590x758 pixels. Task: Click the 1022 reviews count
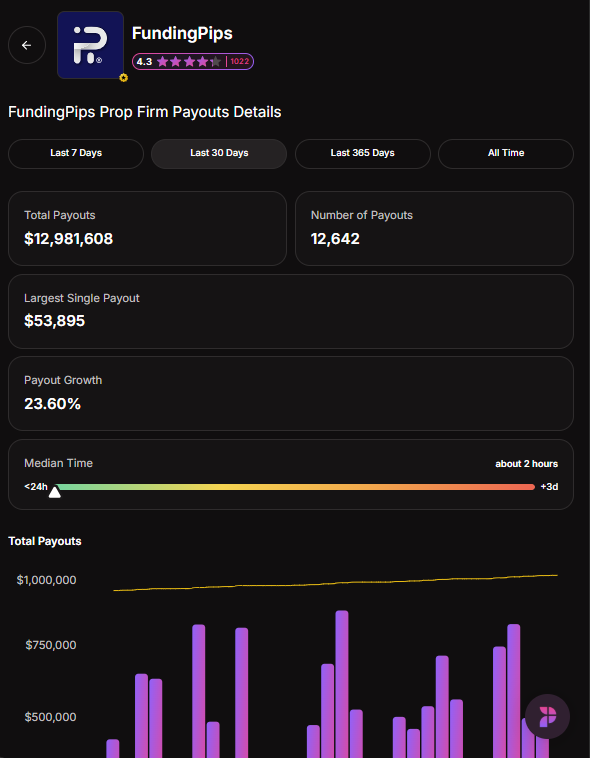[x=239, y=61]
